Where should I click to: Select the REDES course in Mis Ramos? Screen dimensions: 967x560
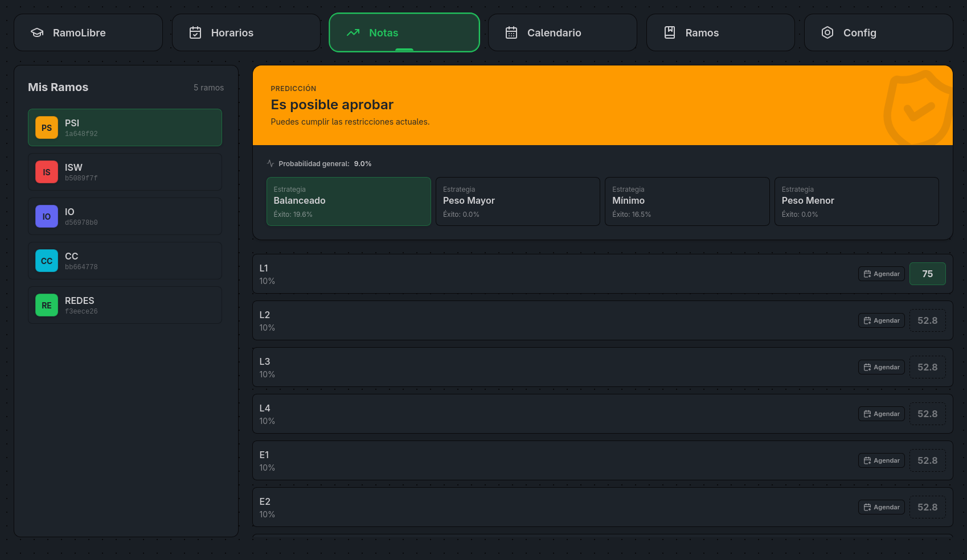coord(125,305)
